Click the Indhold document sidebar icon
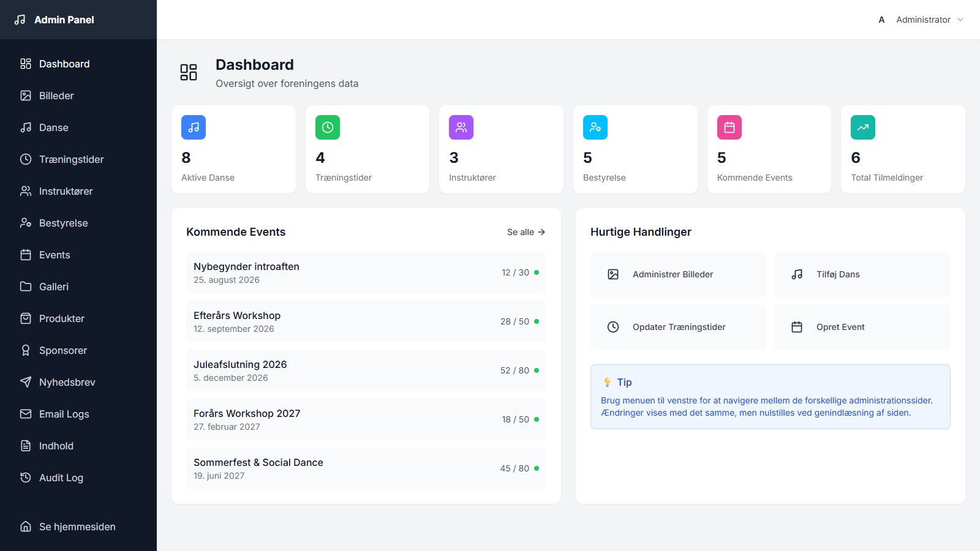Screen dimensions: 980x551 26,446
